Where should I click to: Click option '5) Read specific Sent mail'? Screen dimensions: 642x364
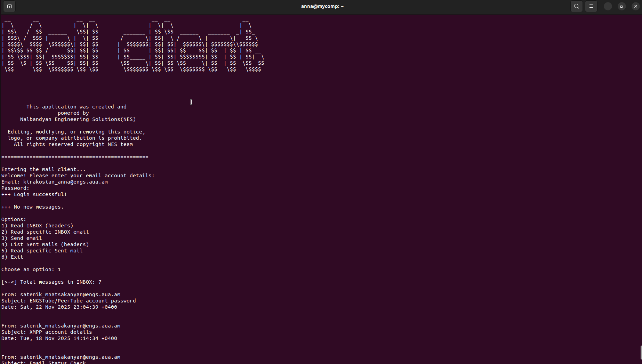(42, 251)
